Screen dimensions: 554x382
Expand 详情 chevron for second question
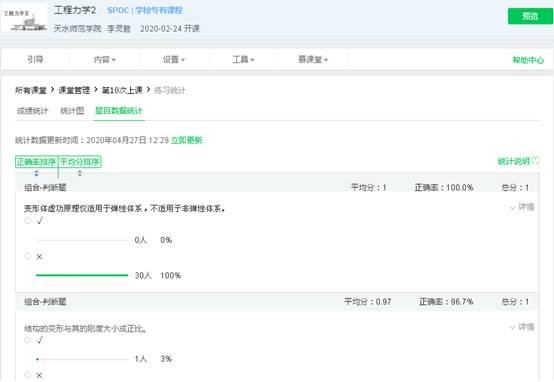[x=513, y=328]
